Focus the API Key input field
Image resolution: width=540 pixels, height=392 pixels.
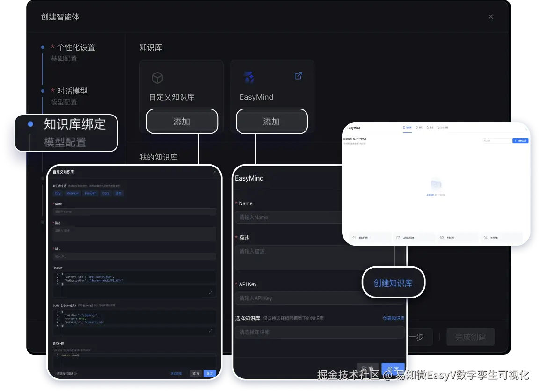[320, 298]
